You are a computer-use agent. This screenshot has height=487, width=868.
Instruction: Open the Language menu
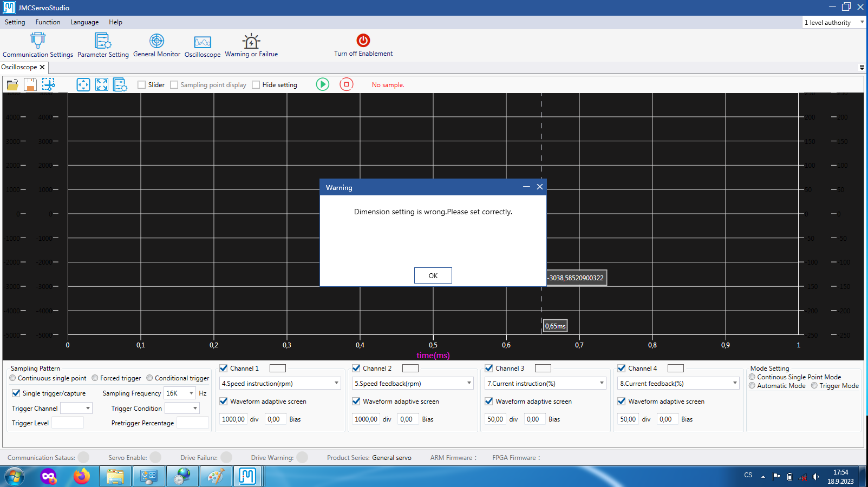point(84,22)
